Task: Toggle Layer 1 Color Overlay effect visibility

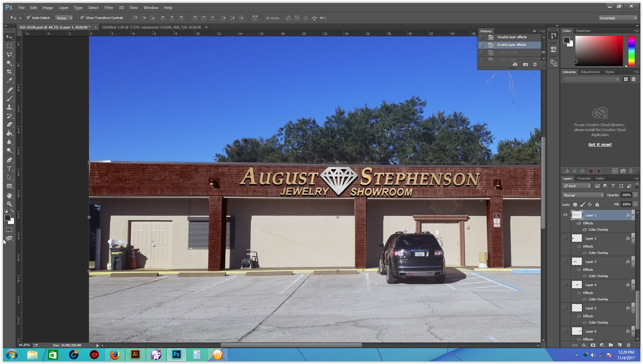Action: (x=585, y=230)
